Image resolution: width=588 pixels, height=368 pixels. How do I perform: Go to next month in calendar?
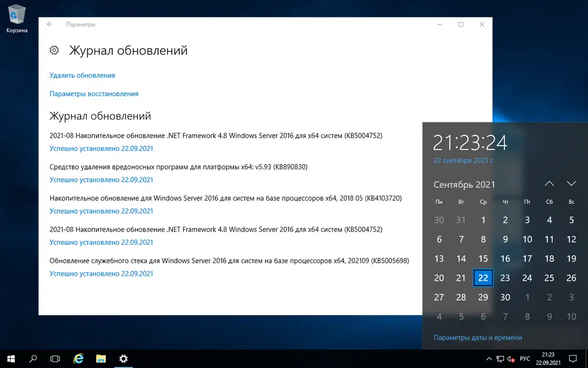coord(571,184)
